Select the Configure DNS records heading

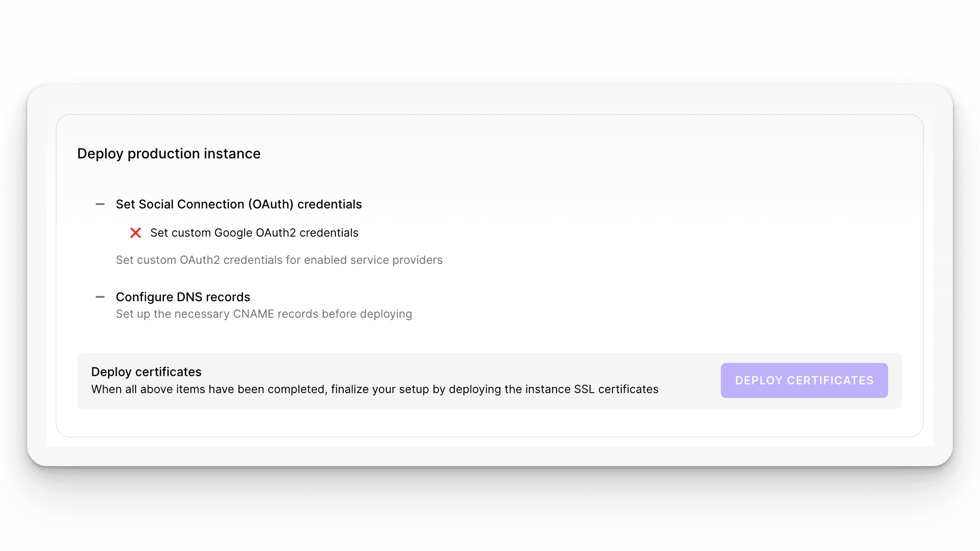(183, 297)
